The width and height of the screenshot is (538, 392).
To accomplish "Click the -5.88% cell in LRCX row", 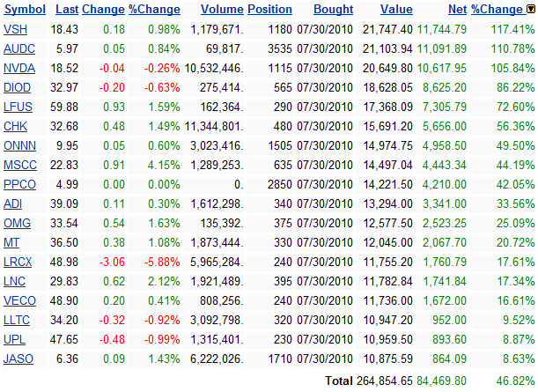I will pos(162,263).
